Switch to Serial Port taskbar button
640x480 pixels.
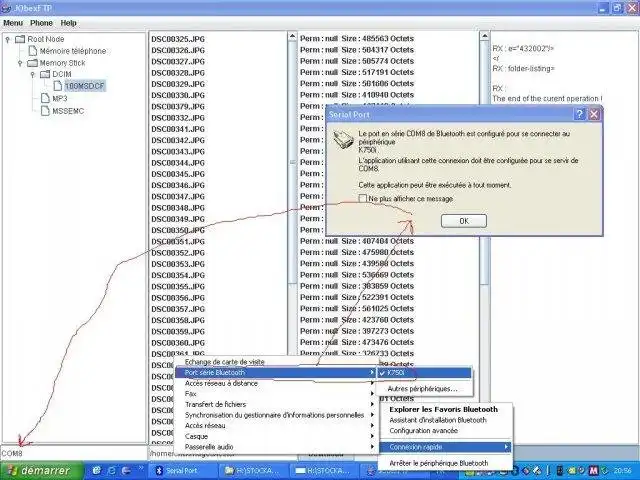coord(183,471)
